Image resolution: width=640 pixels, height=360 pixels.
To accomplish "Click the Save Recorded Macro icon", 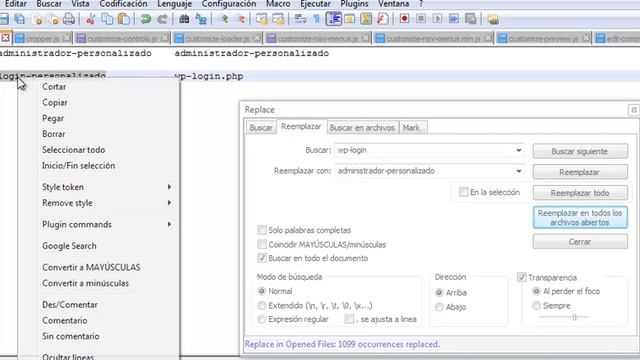I will click(471, 19).
